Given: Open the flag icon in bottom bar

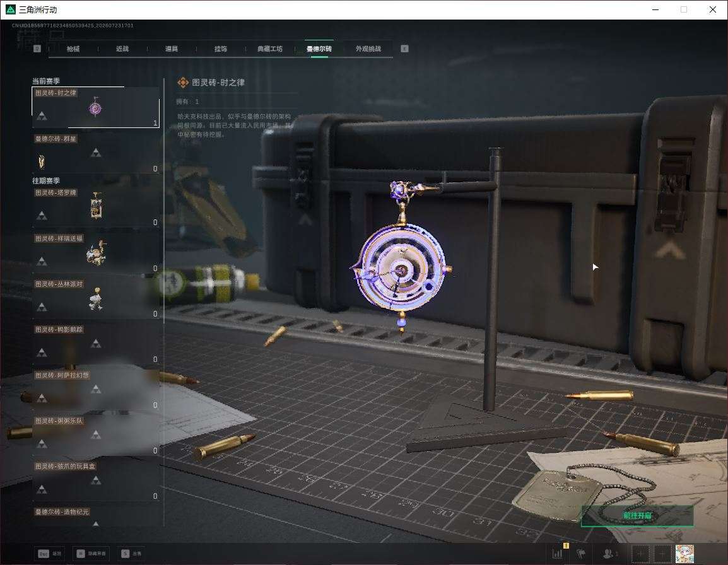Looking at the screenshot, I should tap(581, 554).
